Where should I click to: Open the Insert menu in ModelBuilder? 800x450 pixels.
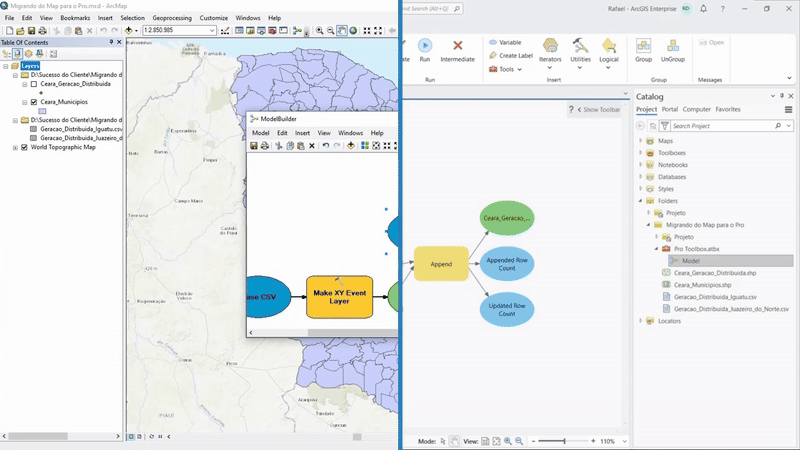[x=303, y=133]
